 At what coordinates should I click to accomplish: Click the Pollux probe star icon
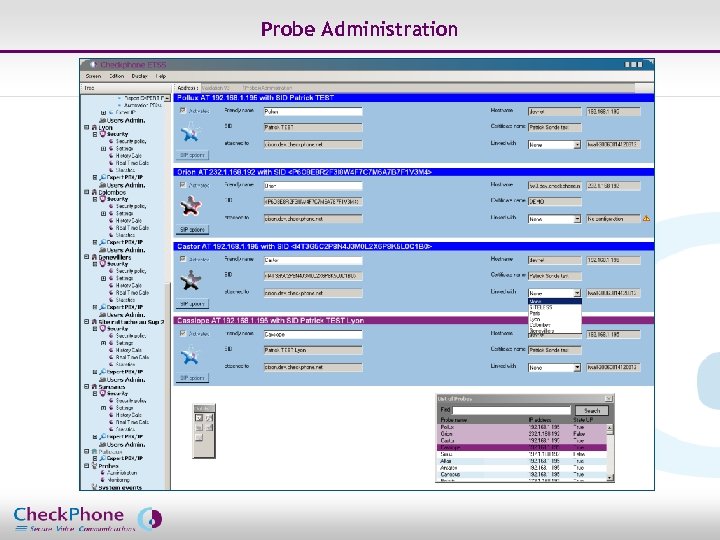[190, 132]
